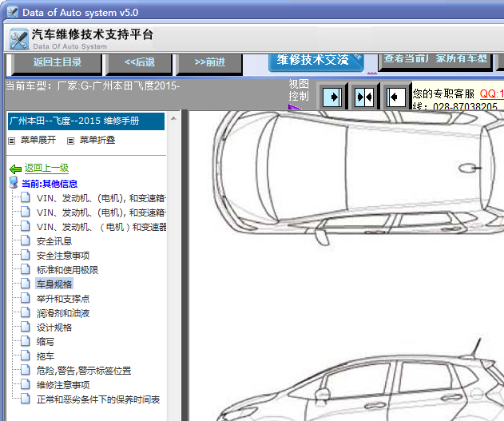Click the page icon next to 缩写

[x=26, y=341]
